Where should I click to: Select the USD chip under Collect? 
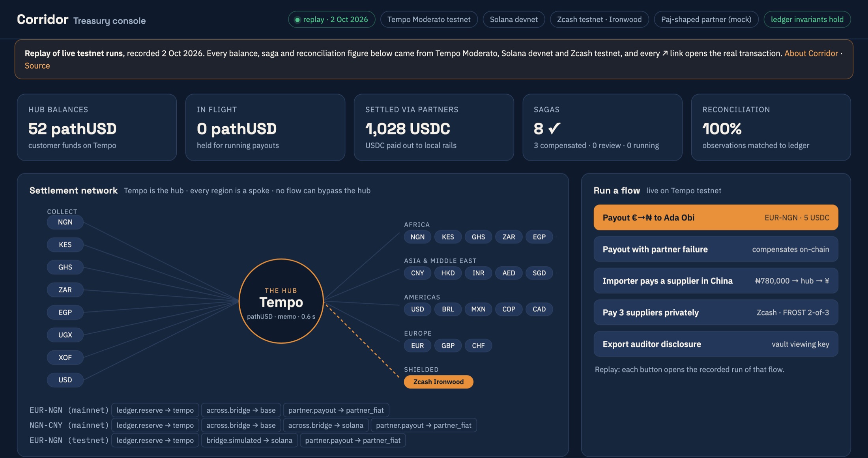(x=65, y=380)
